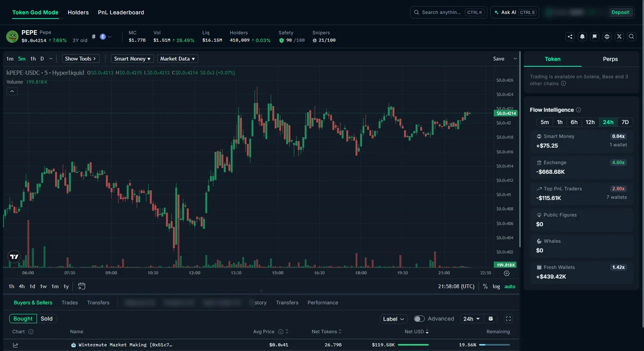
Task: Click the PEPE frog token logo
Action: [12, 36]
